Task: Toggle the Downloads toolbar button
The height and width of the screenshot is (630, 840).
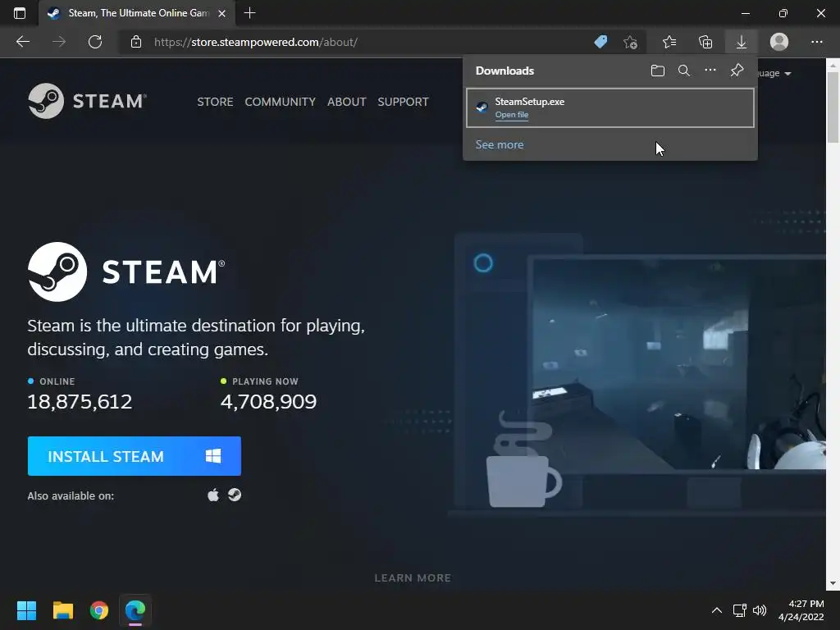Action: point(742,42)
